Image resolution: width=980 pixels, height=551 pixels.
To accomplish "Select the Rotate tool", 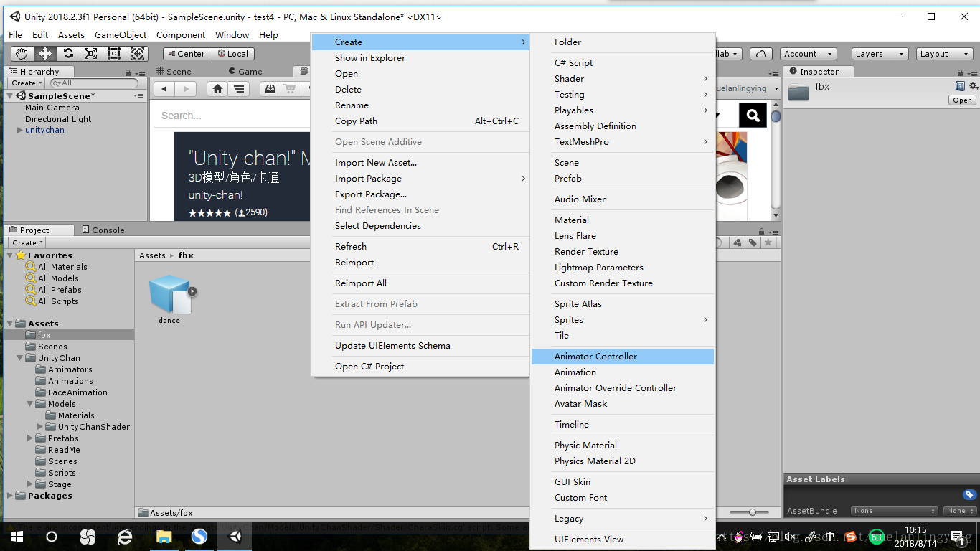I will pyautogui.click(x=67, y=53).
